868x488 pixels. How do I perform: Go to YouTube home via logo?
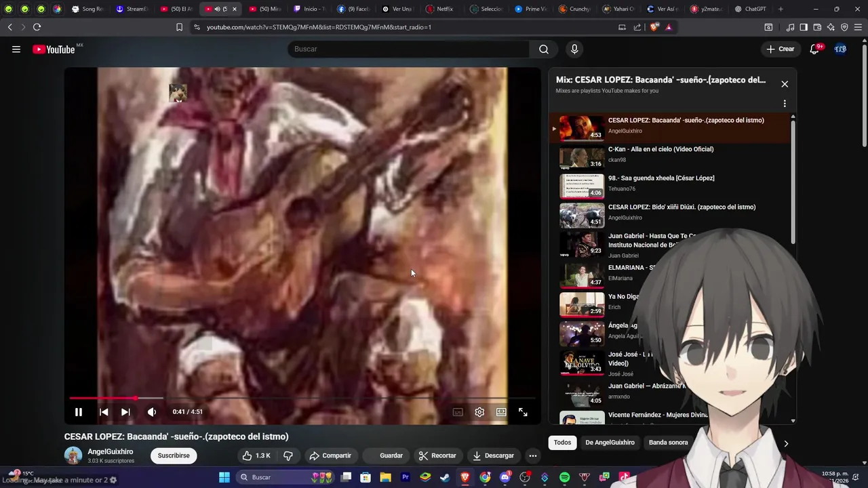tap(54, 49)
